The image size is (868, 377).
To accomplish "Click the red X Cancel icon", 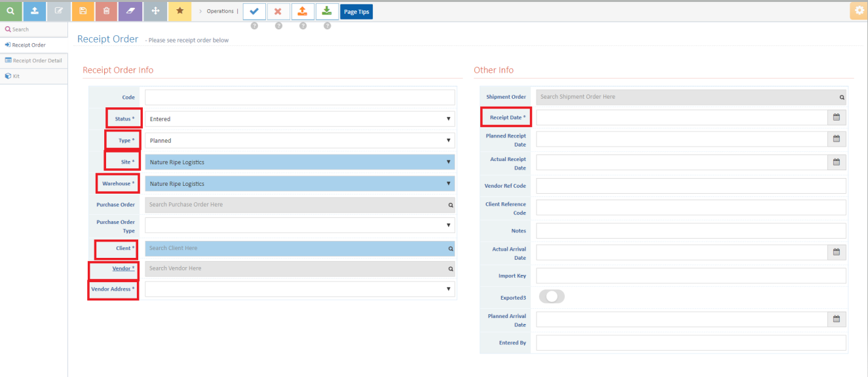I will pyautogui.click(x=278, y=11).
